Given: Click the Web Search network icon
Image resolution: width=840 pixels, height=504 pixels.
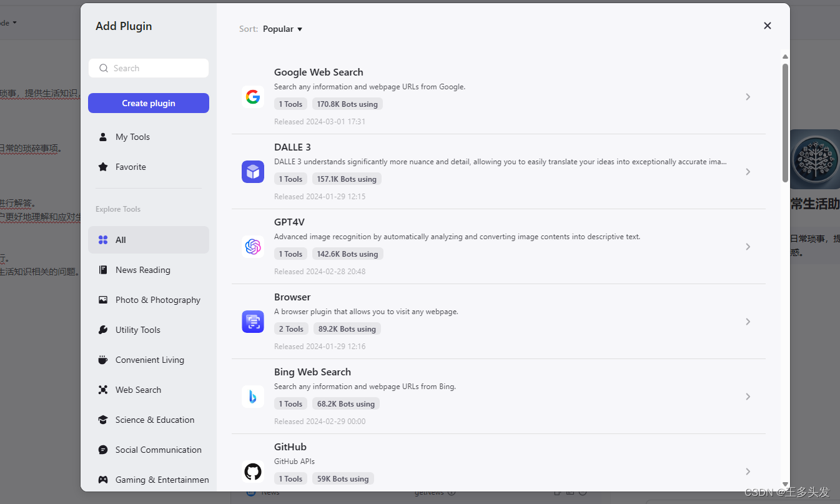Looking at the screenshot, I should coord(103,390).
